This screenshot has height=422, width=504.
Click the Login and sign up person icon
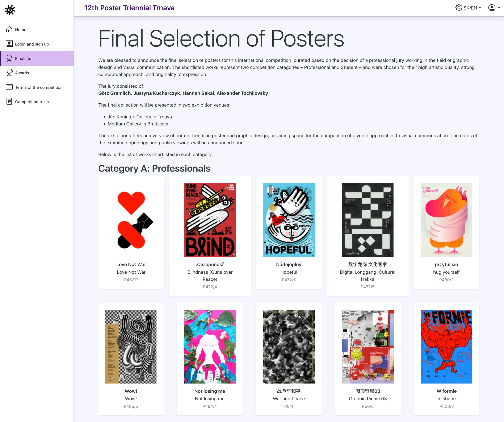[x=9, y=44]
